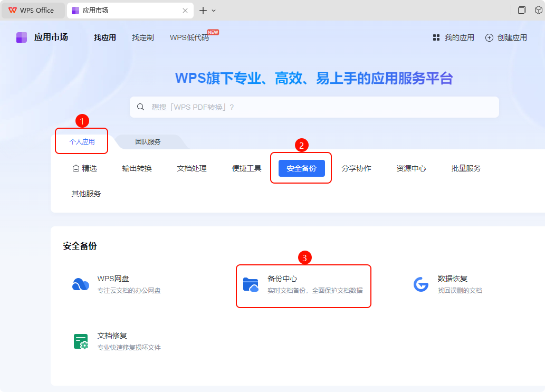Click the search input field
This screenshot has height=392, width=545.
[317, 107]
